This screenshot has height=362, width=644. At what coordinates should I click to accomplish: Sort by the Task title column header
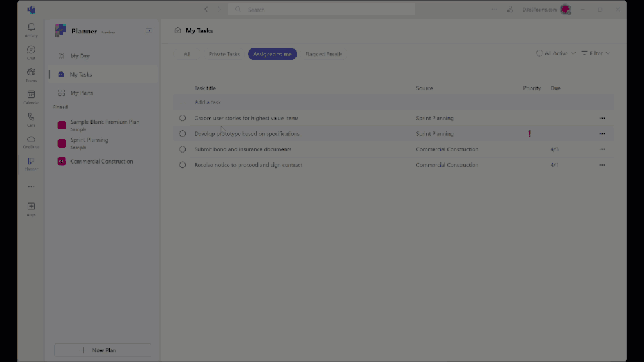(205, 88)
